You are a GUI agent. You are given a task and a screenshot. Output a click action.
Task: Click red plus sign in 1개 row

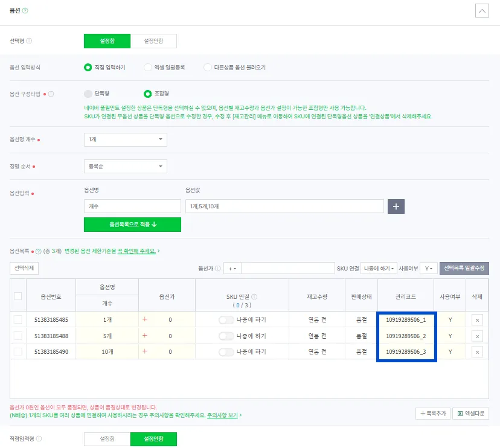click(x=145, y=319)
